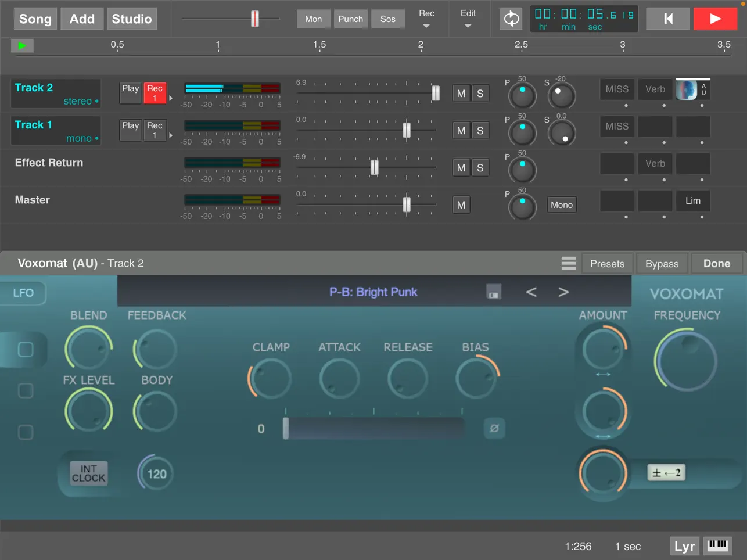Click the Track 1 send knob
This screenshot has width=747, height=560.
(x=562, y=133)
